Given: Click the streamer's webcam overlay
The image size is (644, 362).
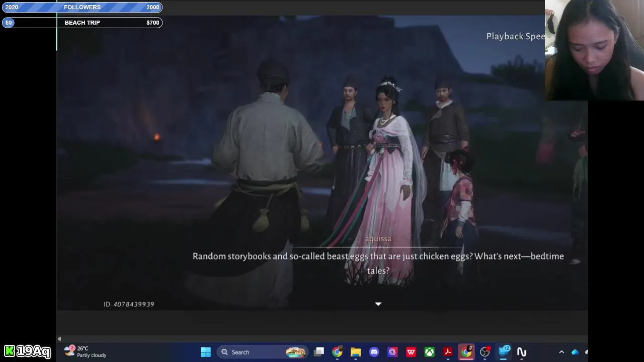Looking at the screenshot, I should click(x=594, y=50).
